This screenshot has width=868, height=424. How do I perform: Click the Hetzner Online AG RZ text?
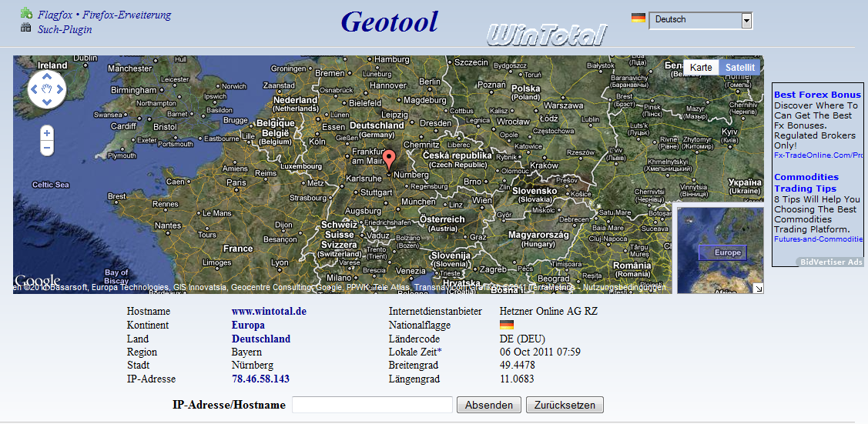[x=548, y=312]
